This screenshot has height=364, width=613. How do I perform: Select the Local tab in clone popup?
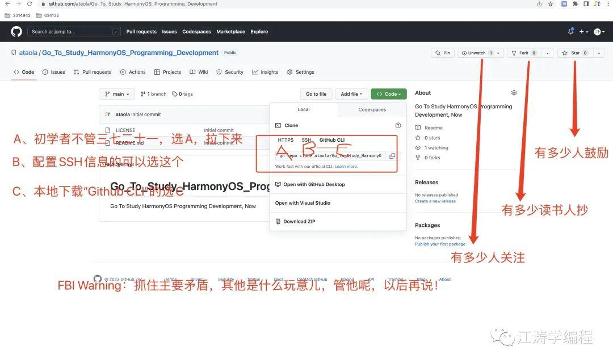(x=303, y=110)
